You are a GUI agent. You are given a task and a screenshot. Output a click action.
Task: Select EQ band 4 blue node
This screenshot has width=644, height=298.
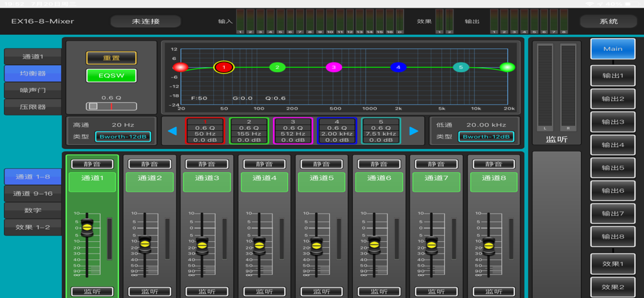pyautogui.click(x=399, y=67)
